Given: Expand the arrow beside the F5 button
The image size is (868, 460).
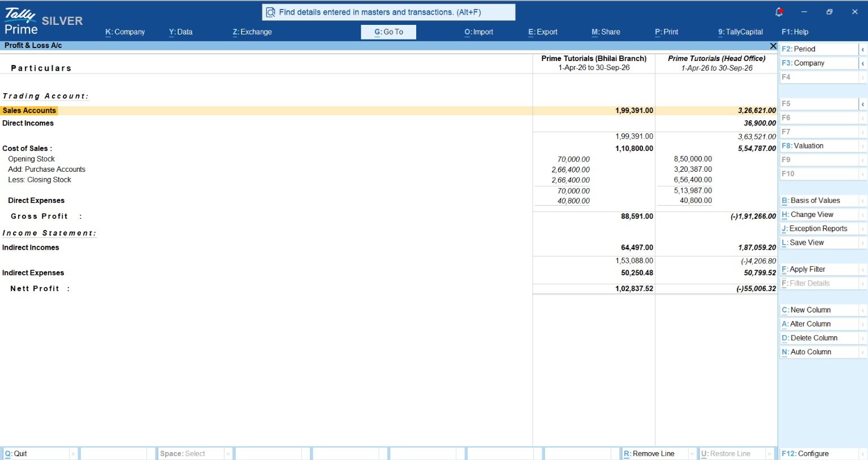Looking at the screenshot, I should [863, 104].
